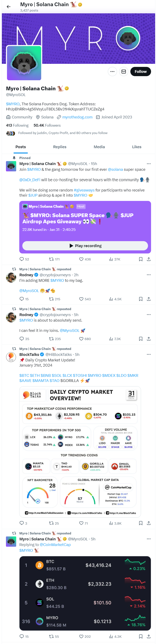This screenshot has height=644, width=157.
Task: View analytics of the pinned post
Action: [x=115, y=259]
